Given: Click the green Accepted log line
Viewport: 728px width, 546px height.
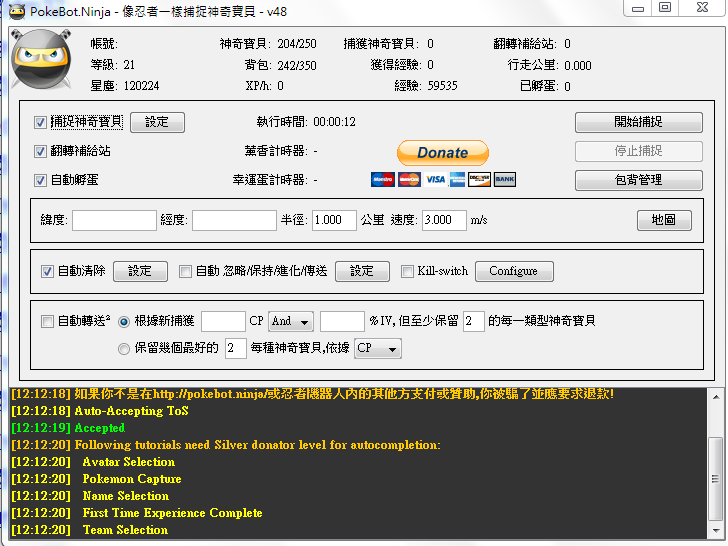Looking at the screenshot, I should click(68, 428).
